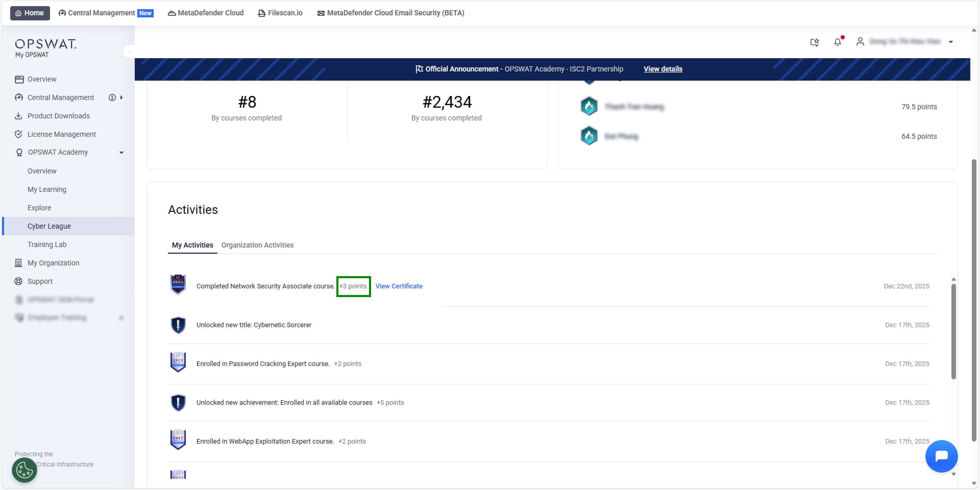Click View details in announcement banner
This screenshot has height=490, width=980.
pyautogui.click(x=662, y=69)
